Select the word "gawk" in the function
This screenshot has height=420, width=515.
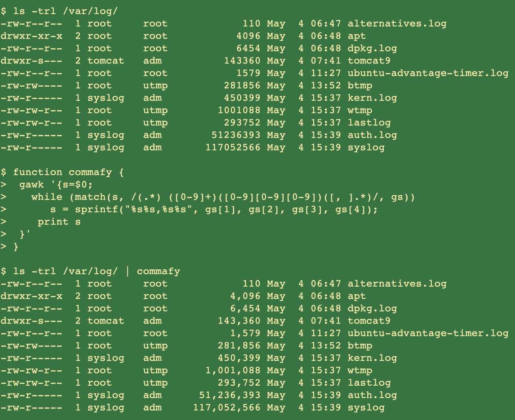point(31,184)
